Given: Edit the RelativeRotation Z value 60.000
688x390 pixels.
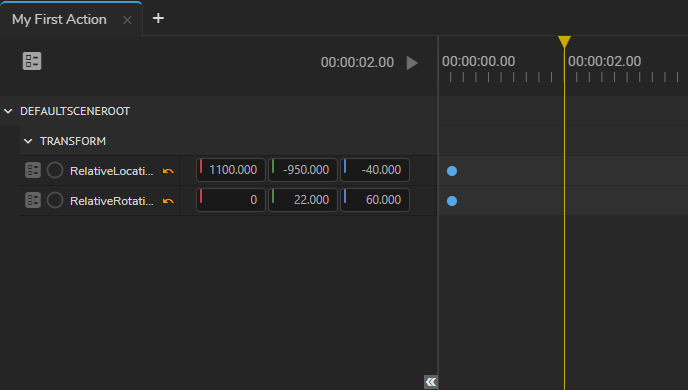Looking at the screenshot, I should tap(375, 200).
